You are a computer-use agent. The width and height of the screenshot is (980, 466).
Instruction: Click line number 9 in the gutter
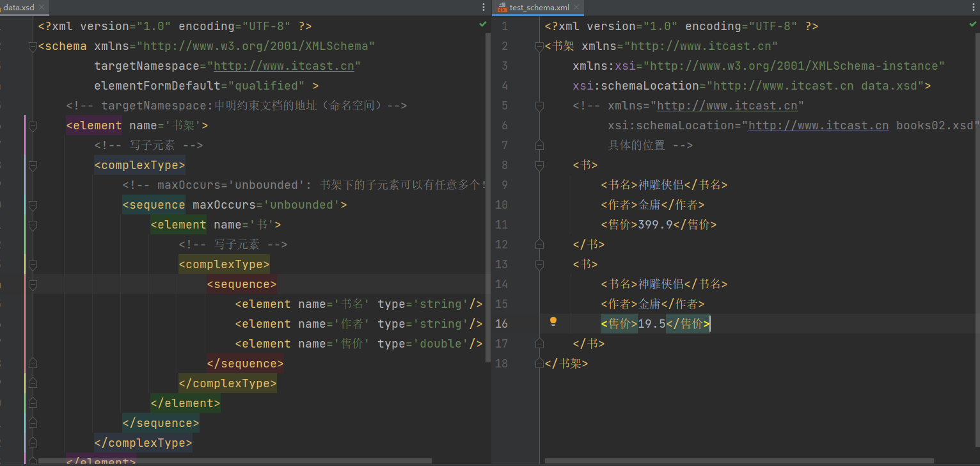point(505,185)
